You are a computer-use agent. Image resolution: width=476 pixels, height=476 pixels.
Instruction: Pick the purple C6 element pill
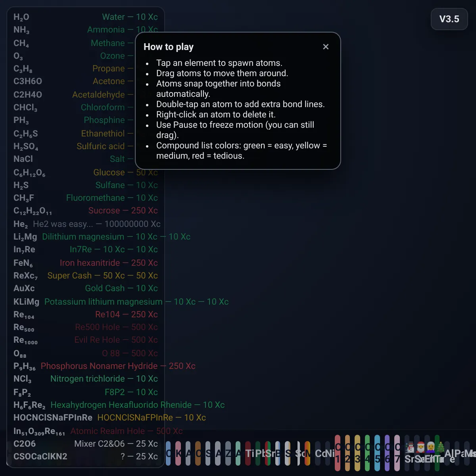click(387, 453)
